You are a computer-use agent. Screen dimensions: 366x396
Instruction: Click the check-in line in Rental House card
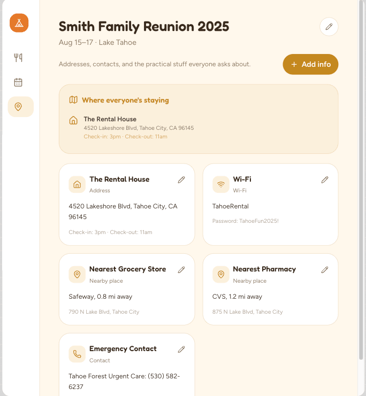110,232
